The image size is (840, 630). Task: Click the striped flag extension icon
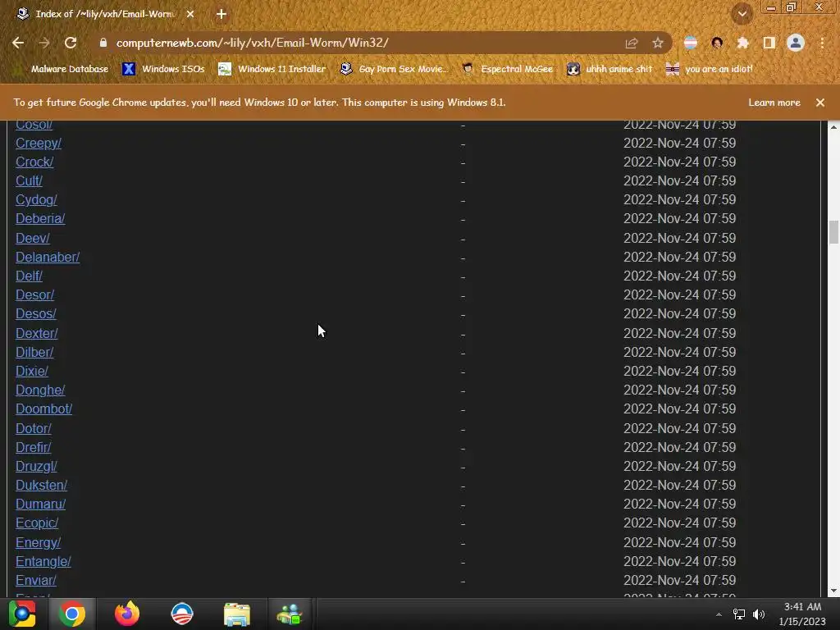click(x=691, y=43)
